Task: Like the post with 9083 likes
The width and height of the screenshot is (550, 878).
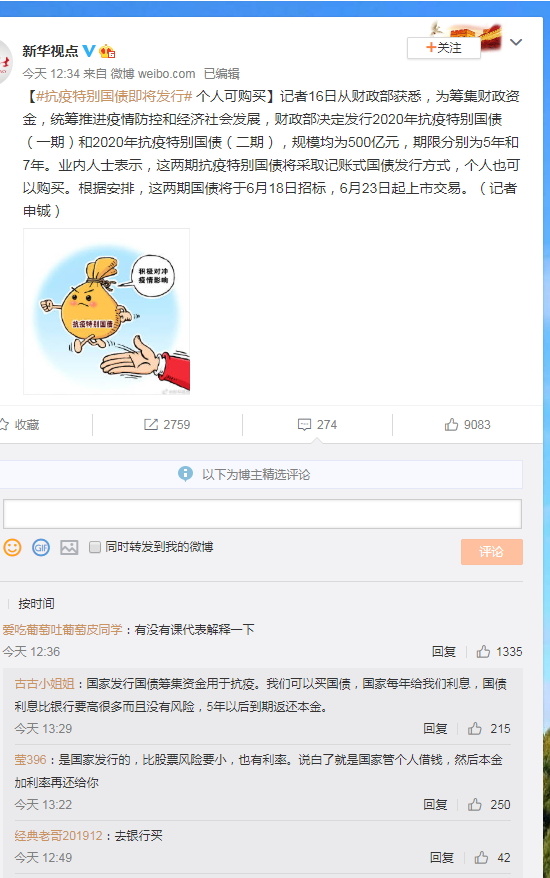Action: coord(468,424)
